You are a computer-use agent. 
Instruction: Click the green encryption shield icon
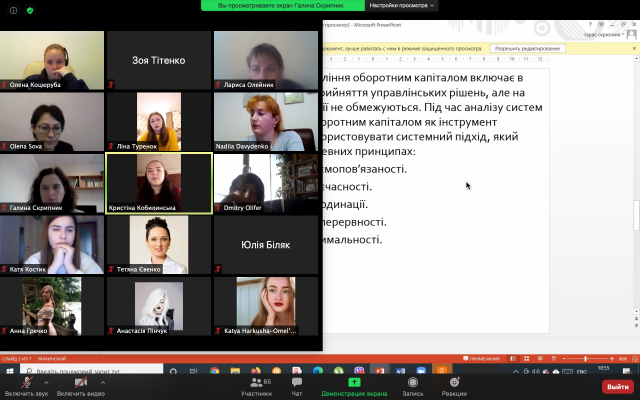pos(30,11)
